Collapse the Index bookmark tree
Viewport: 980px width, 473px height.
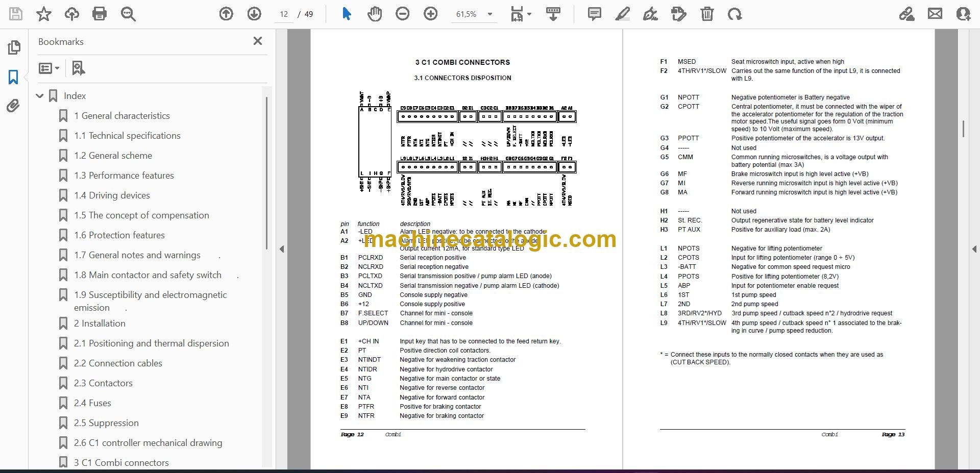pyautogui.click(x=40, y=96)
